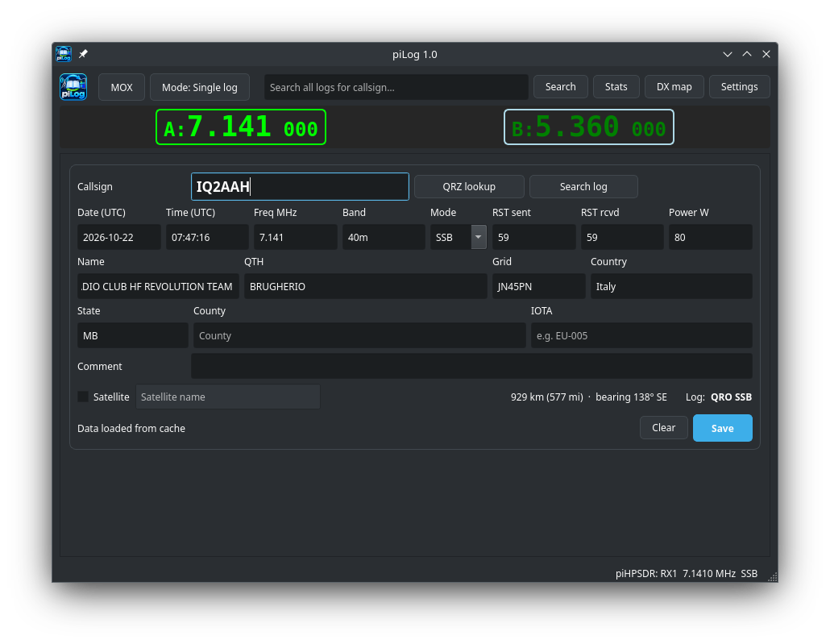The height and width of the screenshot is (644, 830).
Task: Select VFO A frequency display 7.141 000
Action: click(241, 127)
